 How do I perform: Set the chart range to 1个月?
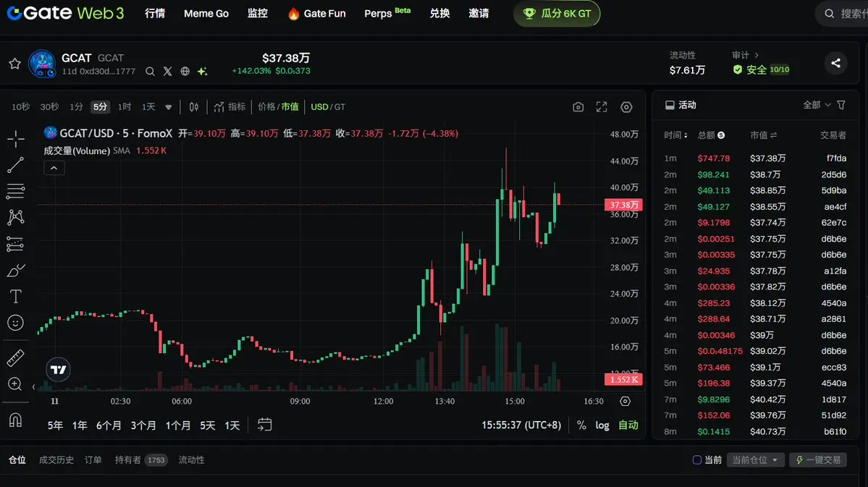pyautogui.click(x=178, y=425)
